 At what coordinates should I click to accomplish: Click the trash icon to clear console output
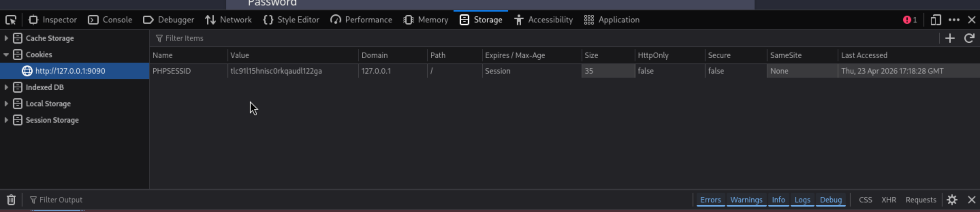[x=11, y=199]
